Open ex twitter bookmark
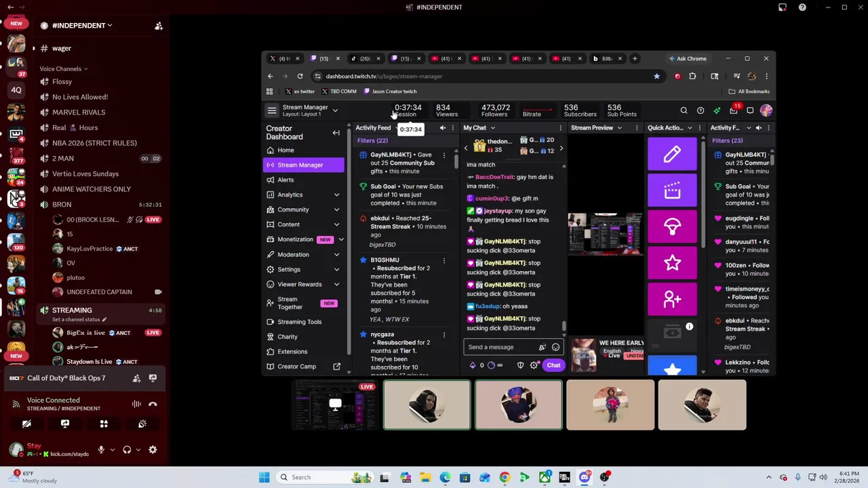868x488 pixels. (x=300, y=91)
